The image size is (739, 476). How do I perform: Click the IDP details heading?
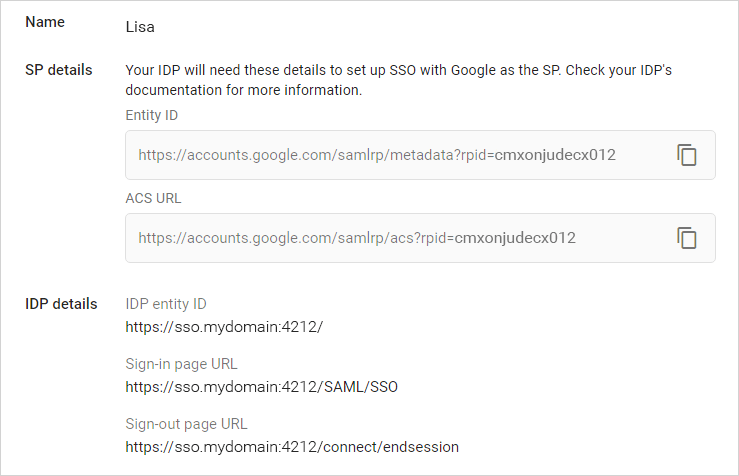click(x=61, y=304)
